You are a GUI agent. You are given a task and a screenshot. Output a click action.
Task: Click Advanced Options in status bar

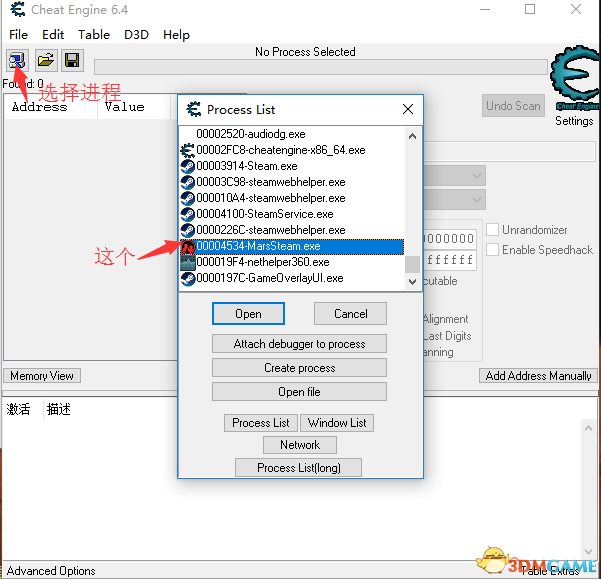click(51, 571)
